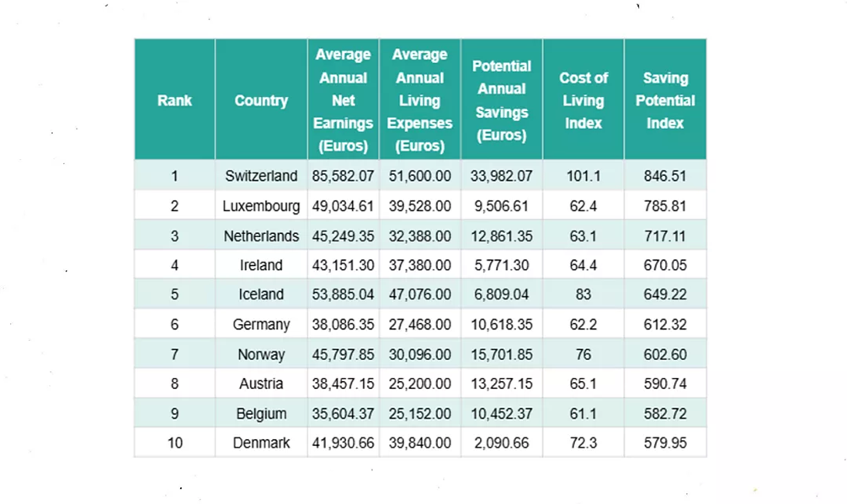Click Norway's cost of living index 76
This screenshot has height=504, width=847.
click(x=583, y=354)
